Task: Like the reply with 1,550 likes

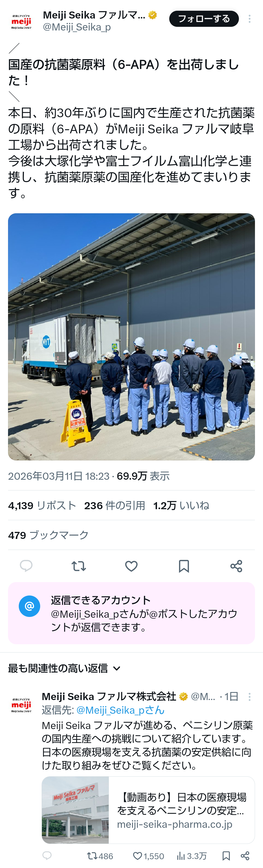Action: pos(148,856)
